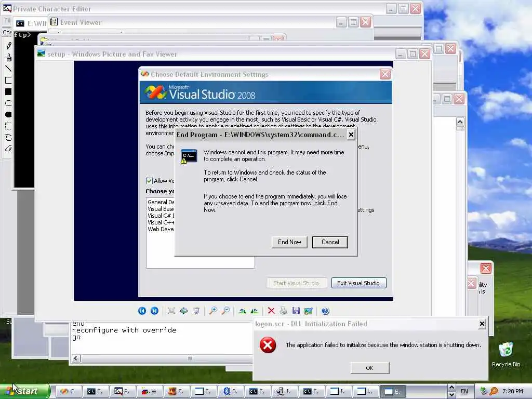Close the logon.scr error dialog
Screen dimensions: 532x399
482,324
